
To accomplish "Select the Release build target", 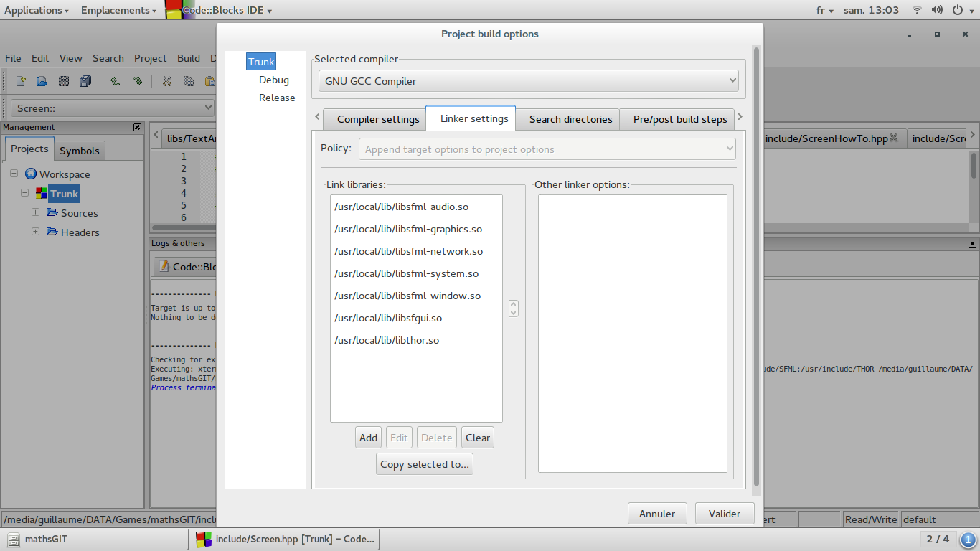I will tap(277, 98).
